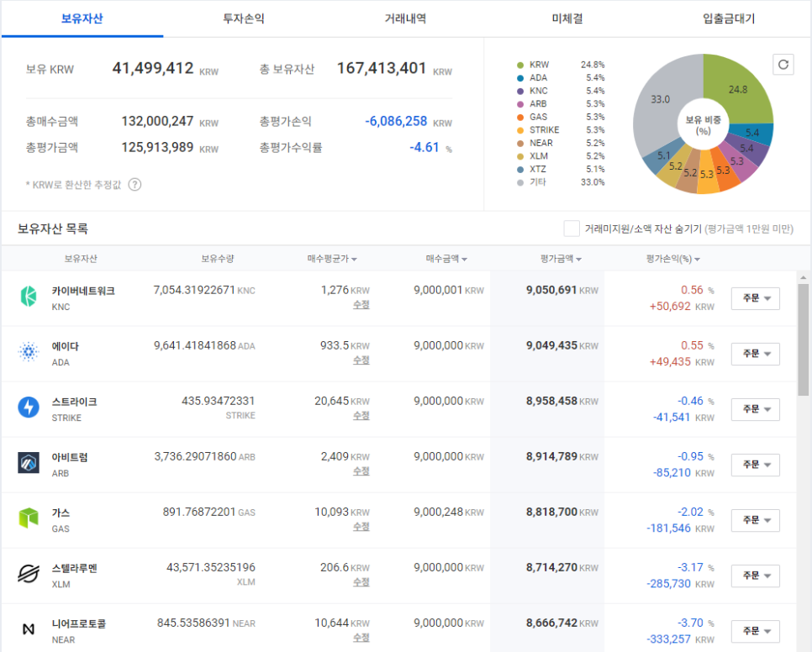
Task: Click total assets value 167,413,401
Action: pos(382,68)
